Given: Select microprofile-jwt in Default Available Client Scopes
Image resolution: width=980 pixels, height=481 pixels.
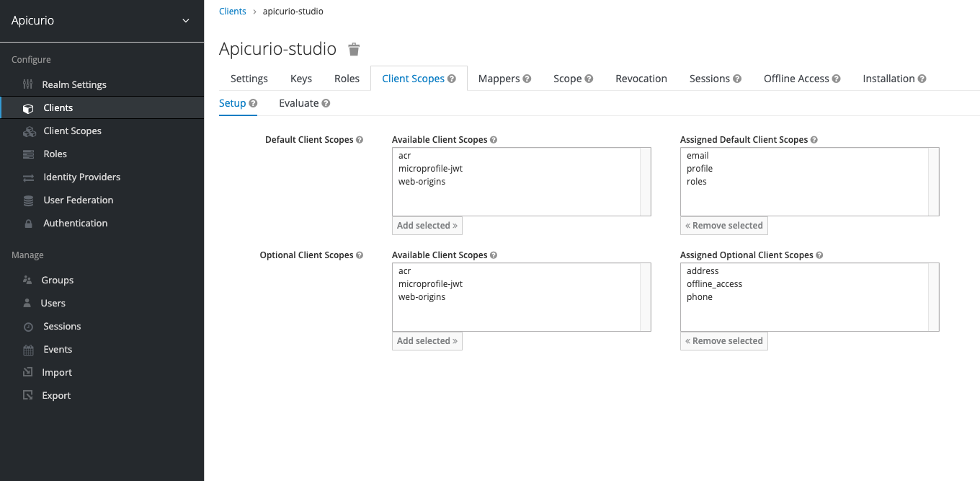Looking at the screenshot, I should (516, 169).
